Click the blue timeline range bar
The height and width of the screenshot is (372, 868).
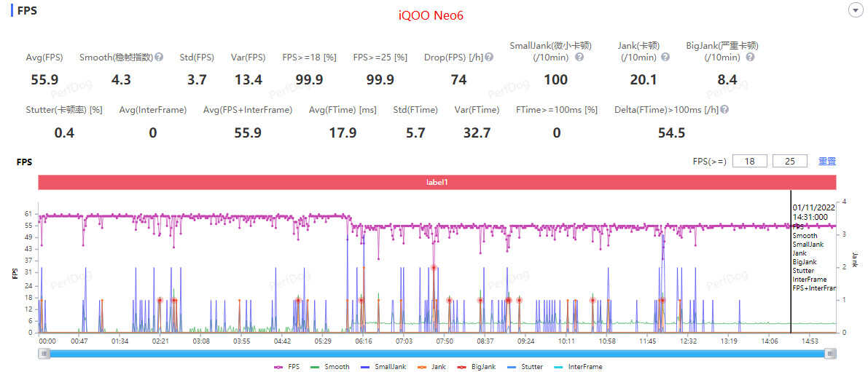[437, 353]
